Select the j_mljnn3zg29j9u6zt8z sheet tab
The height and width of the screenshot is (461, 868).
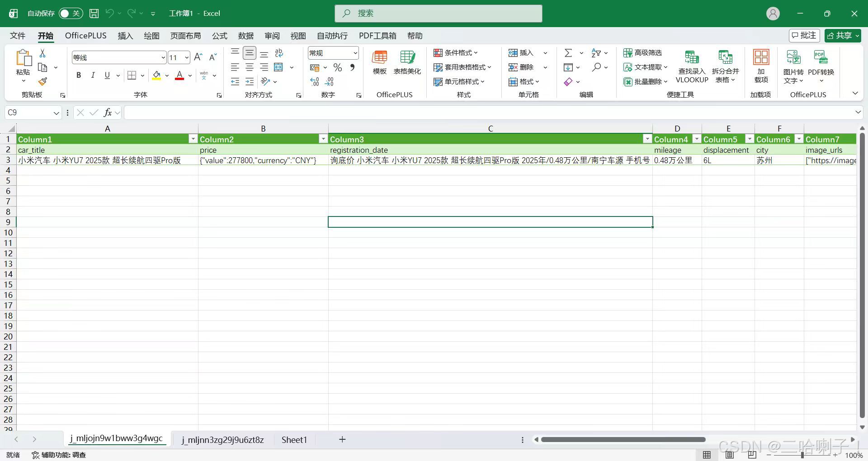coord(223,440)
